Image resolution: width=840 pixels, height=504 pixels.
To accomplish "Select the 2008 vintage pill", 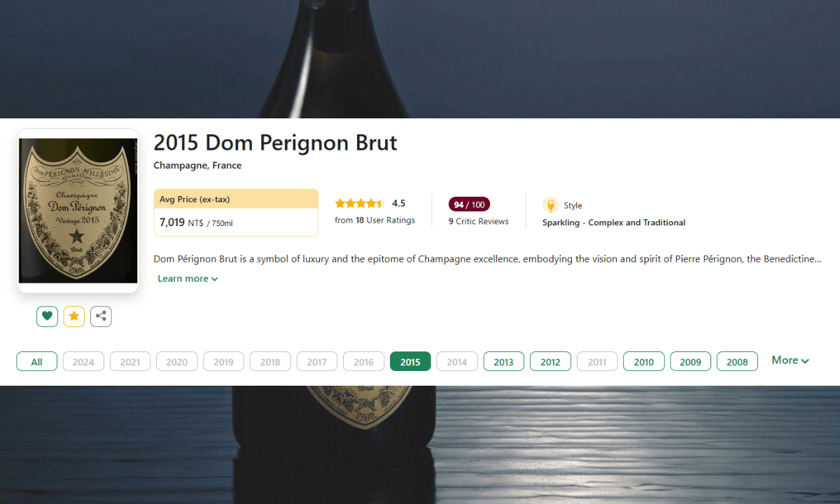I will (737, 361).
